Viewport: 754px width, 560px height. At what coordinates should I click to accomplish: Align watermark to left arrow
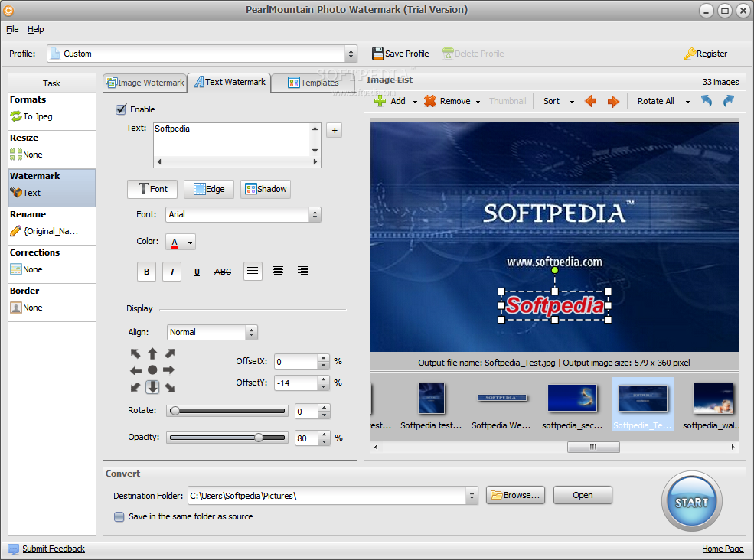click(135, 370)
